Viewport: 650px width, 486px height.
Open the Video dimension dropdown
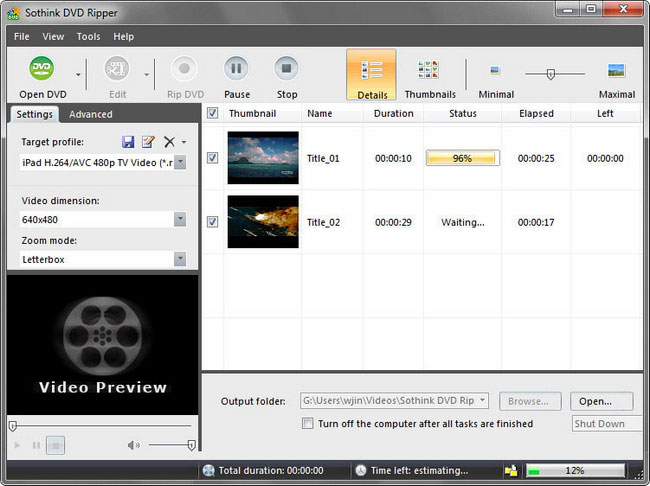[180, 219]
